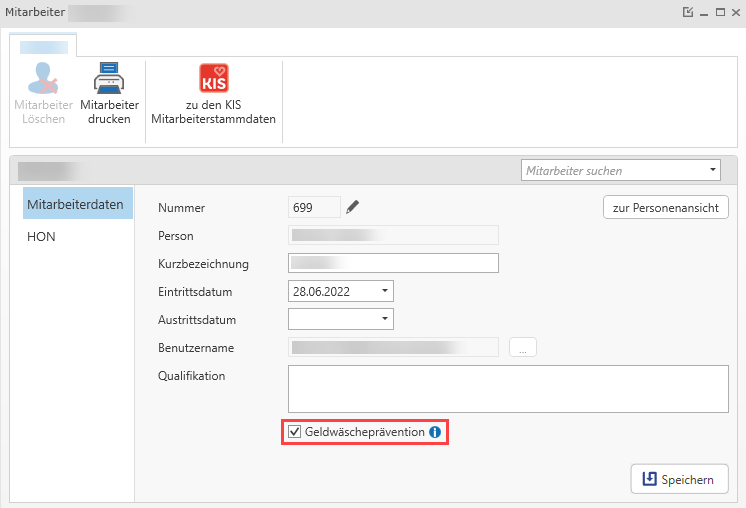Click the pin icon in the title bar
The image size is (746, 508).
point(687,12)
